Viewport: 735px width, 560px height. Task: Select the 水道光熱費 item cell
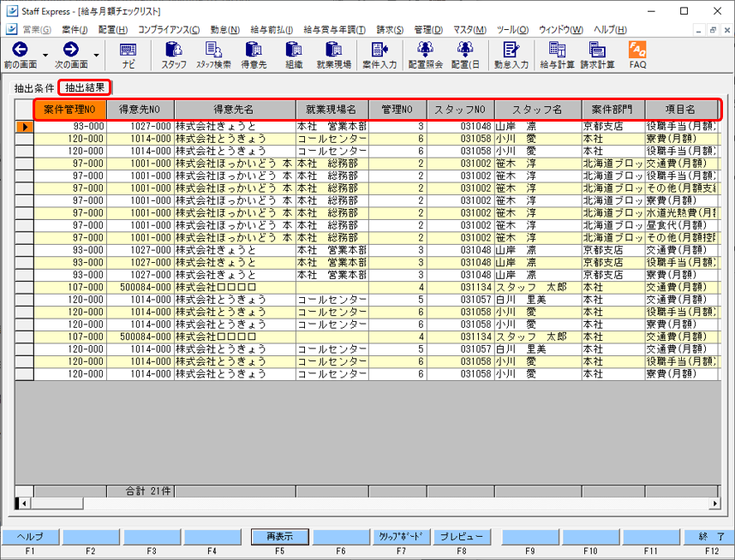tap(681, 212)
